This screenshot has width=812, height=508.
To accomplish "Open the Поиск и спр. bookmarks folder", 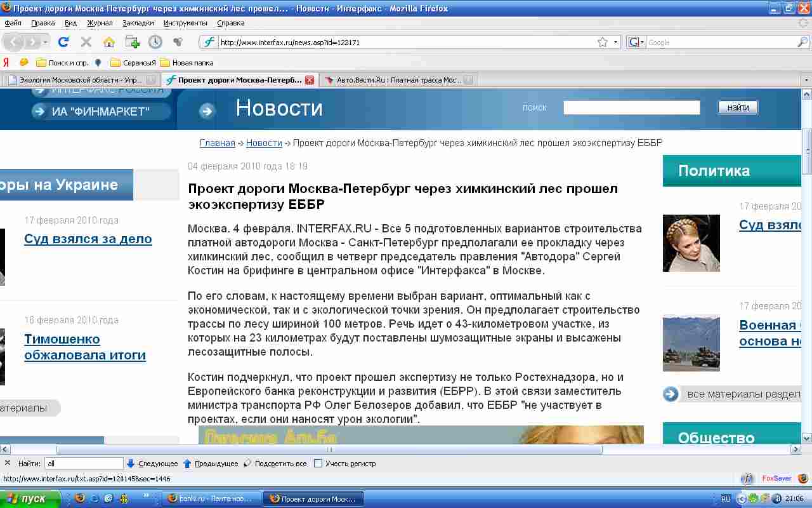I will click(x=62, y=63).
